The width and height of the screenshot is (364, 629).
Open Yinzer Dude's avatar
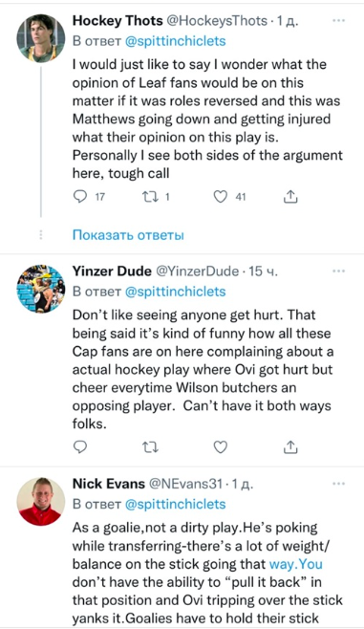40,289
